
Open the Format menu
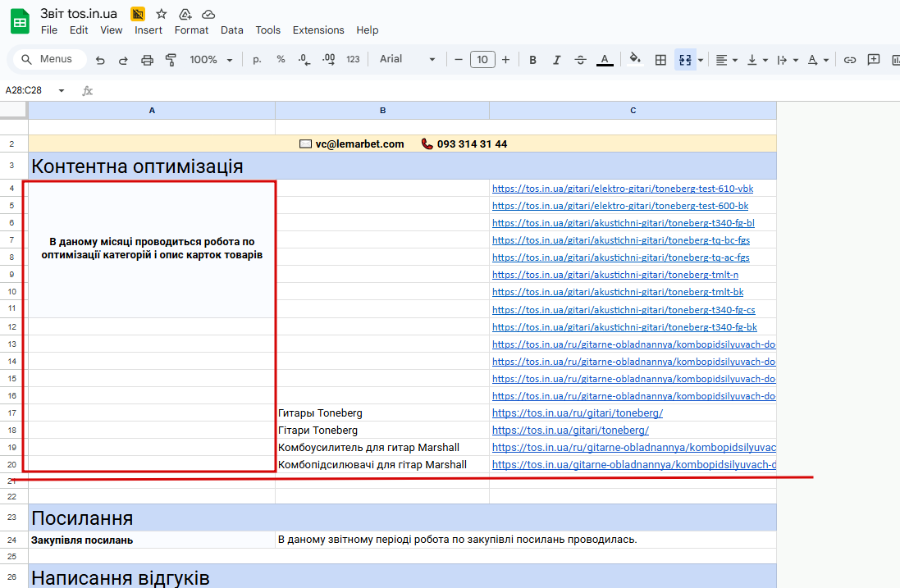click(191, 30)
